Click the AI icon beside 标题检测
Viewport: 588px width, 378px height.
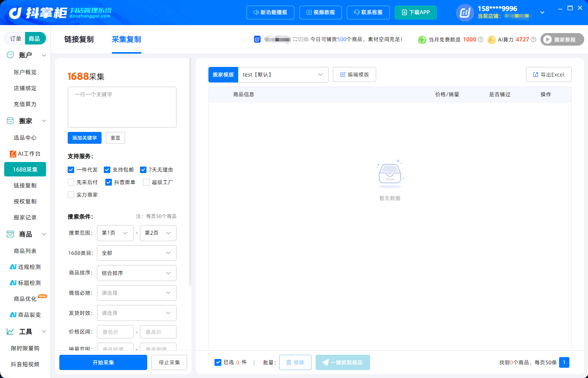click(x=13, y=283)
